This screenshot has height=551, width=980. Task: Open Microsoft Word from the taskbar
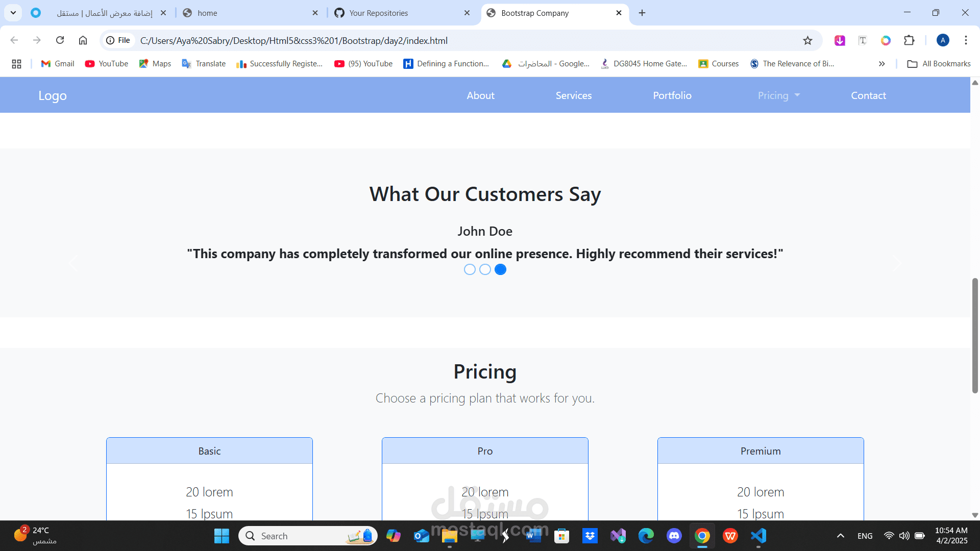pos(534,536)
